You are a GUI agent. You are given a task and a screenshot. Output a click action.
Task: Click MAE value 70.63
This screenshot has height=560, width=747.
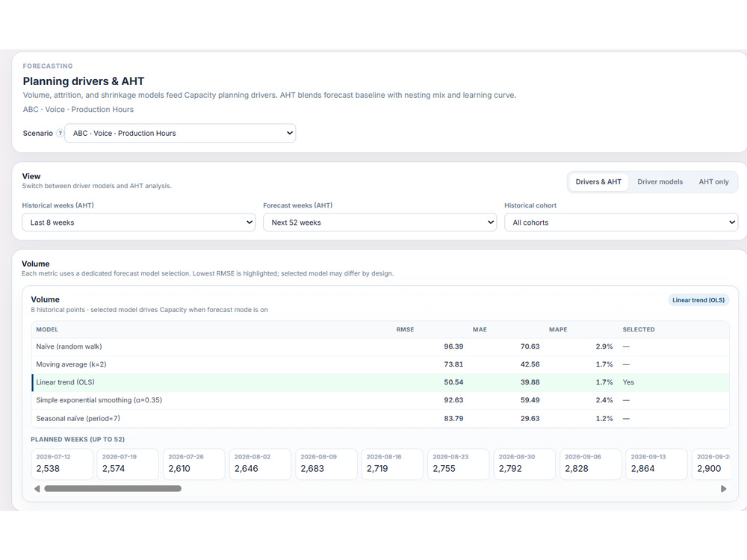click(530, 346)
